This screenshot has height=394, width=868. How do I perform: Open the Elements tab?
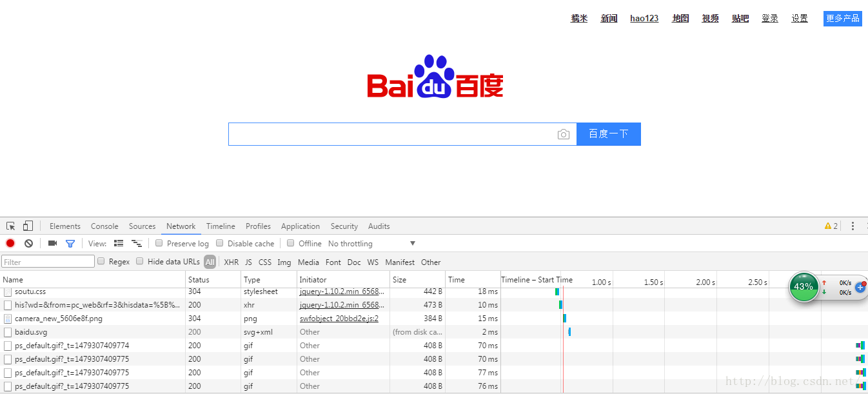(65, 226)
